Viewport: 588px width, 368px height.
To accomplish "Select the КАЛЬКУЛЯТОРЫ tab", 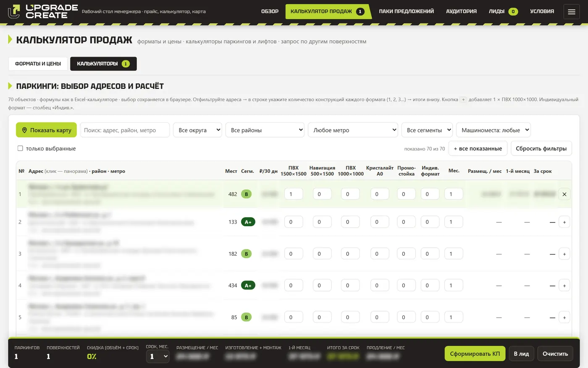I will [103, 64].
